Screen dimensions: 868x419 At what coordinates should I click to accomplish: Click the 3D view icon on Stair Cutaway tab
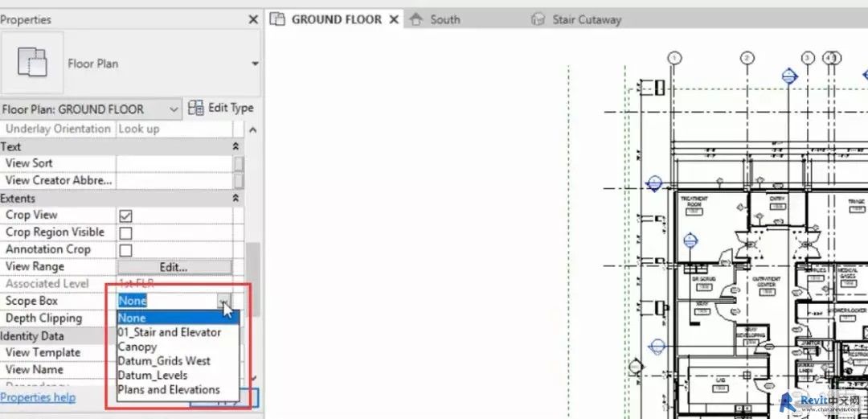pyautogui.click(x=538, y=20)
